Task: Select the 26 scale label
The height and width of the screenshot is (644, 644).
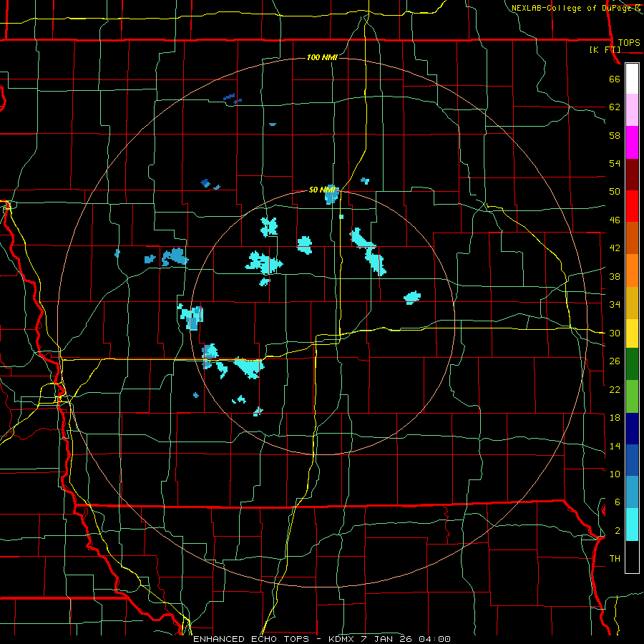Action: point(615,361)
